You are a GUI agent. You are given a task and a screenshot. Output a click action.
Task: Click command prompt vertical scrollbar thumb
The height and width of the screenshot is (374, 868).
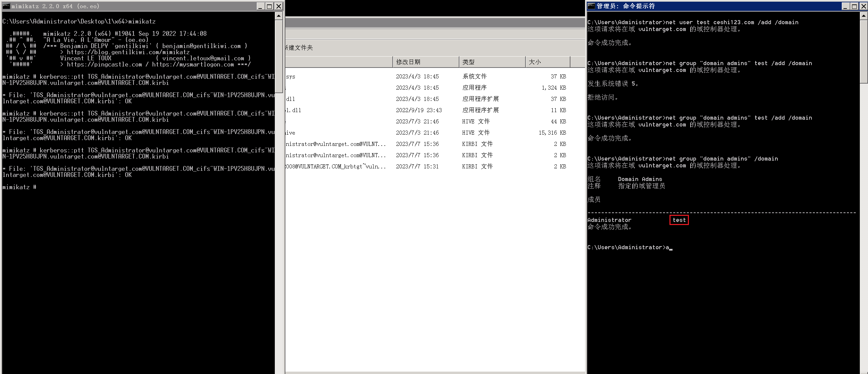tap(864, 51)
